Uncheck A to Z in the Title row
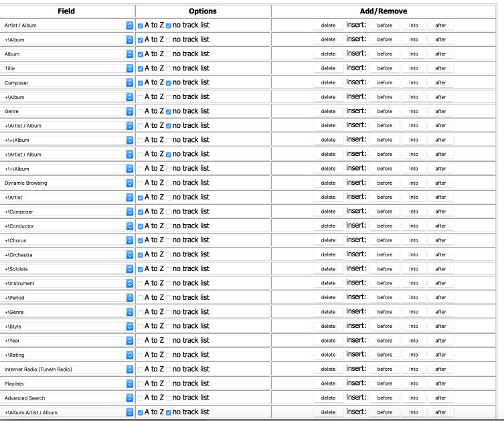The width and height of the screenshot is (504, 421). point(141,68)
